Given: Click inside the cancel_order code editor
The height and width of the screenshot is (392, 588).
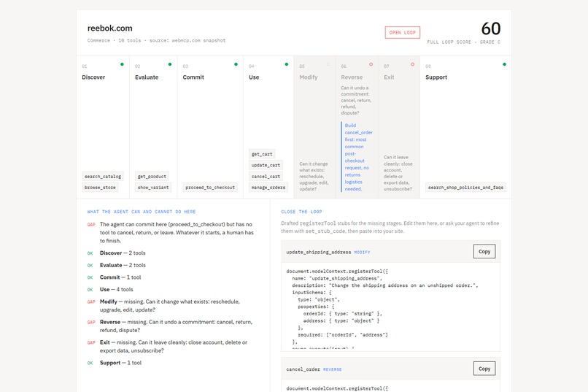Looking at the screenshot, I should click(391, 388).
